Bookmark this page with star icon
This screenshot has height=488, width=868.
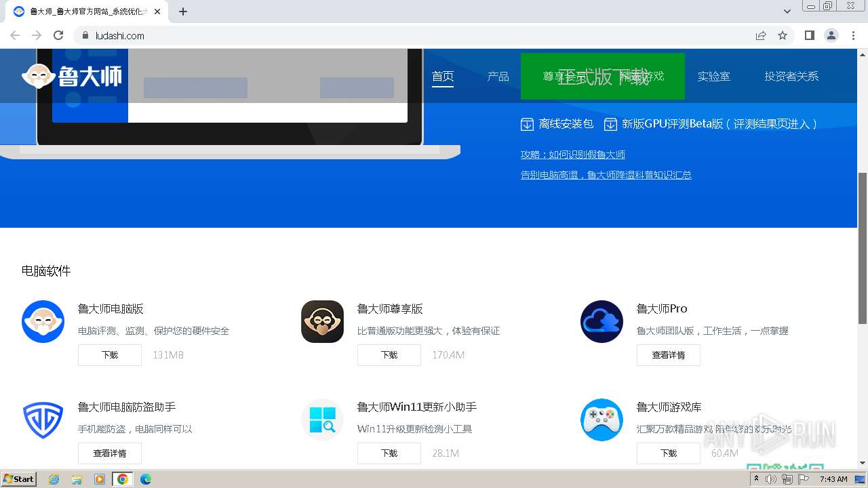click(783, 35)
